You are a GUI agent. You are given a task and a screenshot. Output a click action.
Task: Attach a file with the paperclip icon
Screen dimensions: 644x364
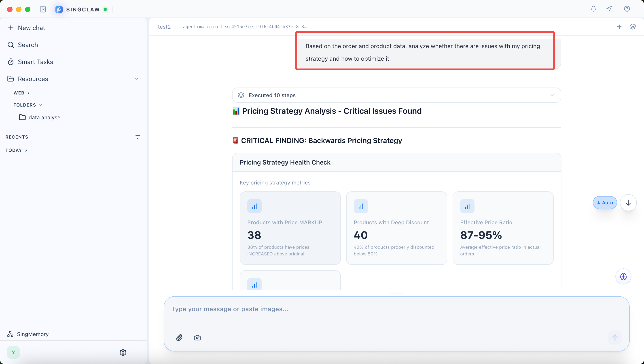point(179,338)
